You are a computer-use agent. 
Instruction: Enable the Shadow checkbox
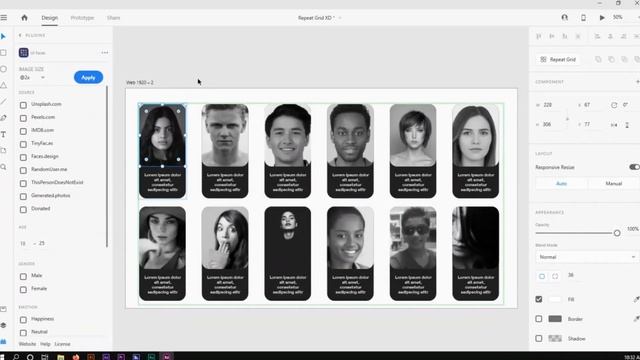point(539,338)
